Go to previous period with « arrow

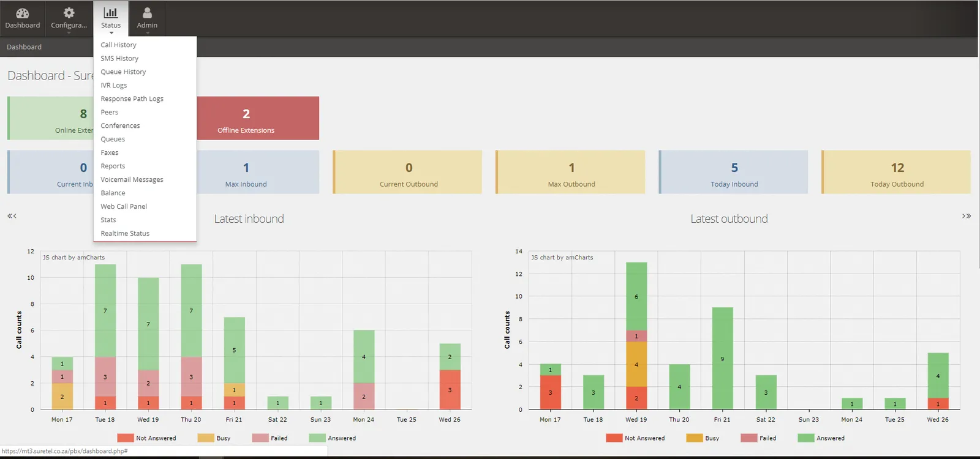(x=12, y=216)
